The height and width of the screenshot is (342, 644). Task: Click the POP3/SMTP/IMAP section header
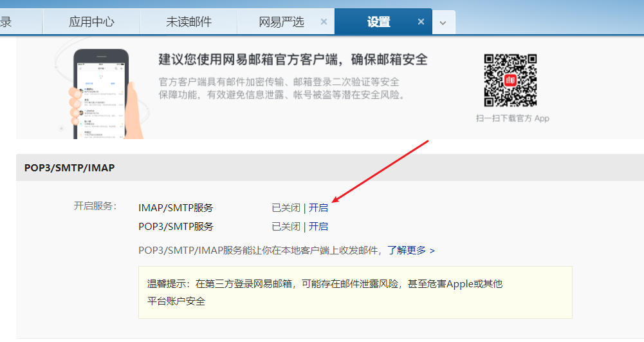click(69, 167)
